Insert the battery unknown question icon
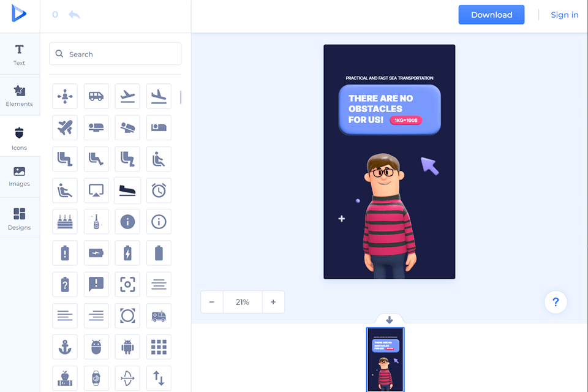The height and width of the screenshot is (392, 588). [65, 284]
